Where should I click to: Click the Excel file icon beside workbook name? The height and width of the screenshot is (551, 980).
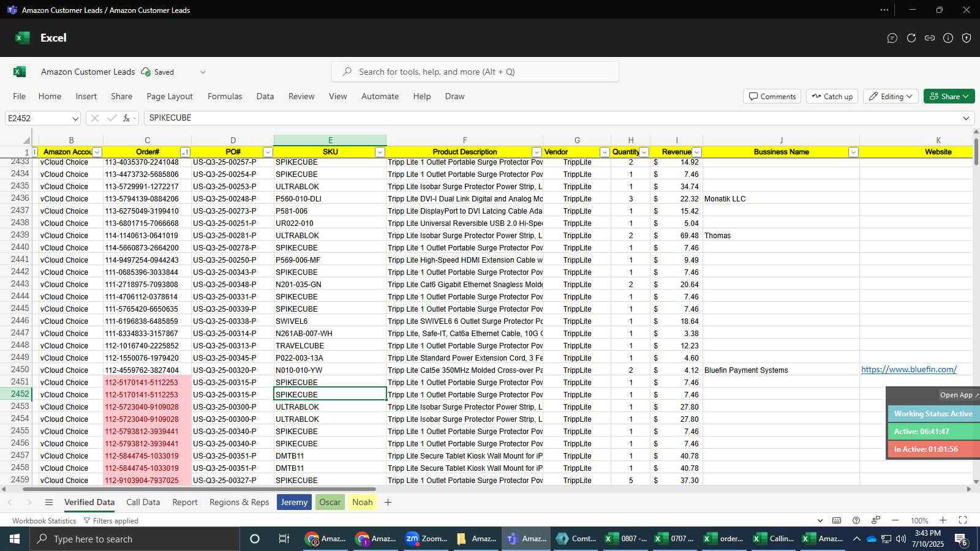[20, 72]
